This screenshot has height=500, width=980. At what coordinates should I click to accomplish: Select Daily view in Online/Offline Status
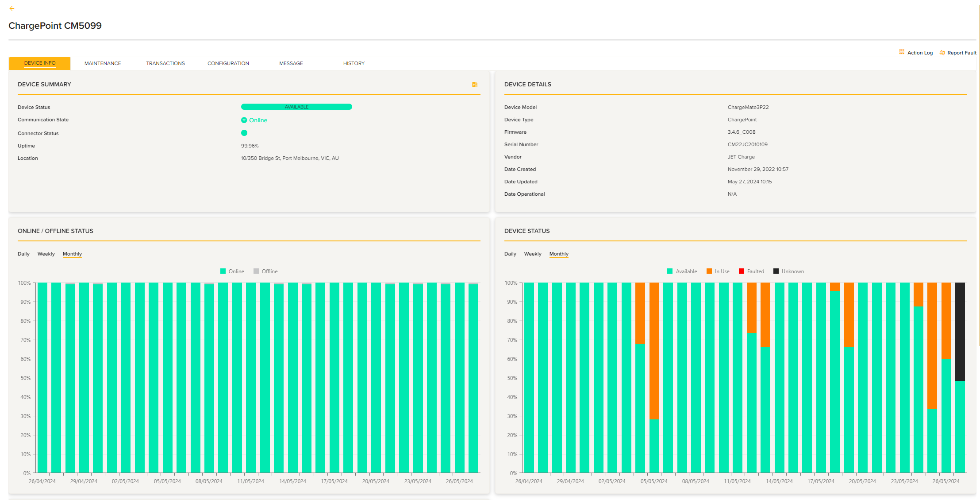pos(23,254)
